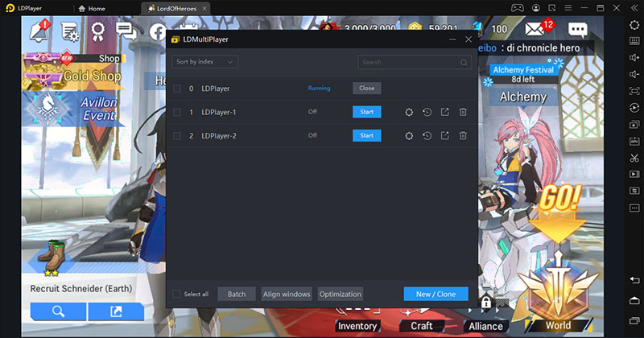This screenshot has width=644, height=338.
Task: Click resize window icon in title bar
Action: [551, 8]
